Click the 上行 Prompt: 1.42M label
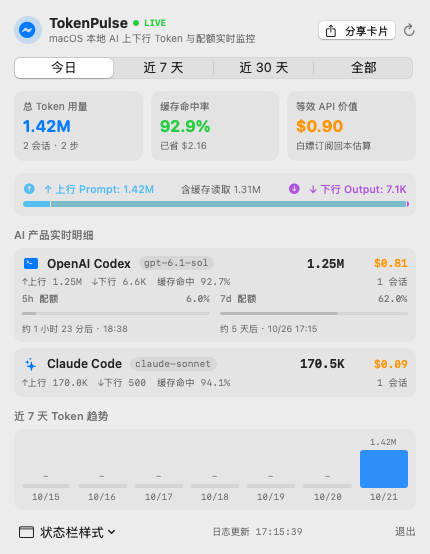The image size is (430, 554). [99, 189]
